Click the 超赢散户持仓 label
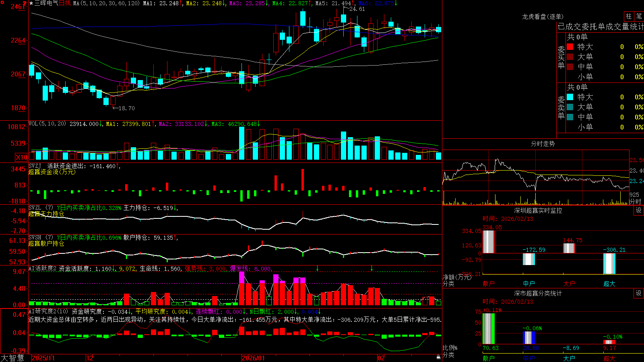 tap(46, 244)
